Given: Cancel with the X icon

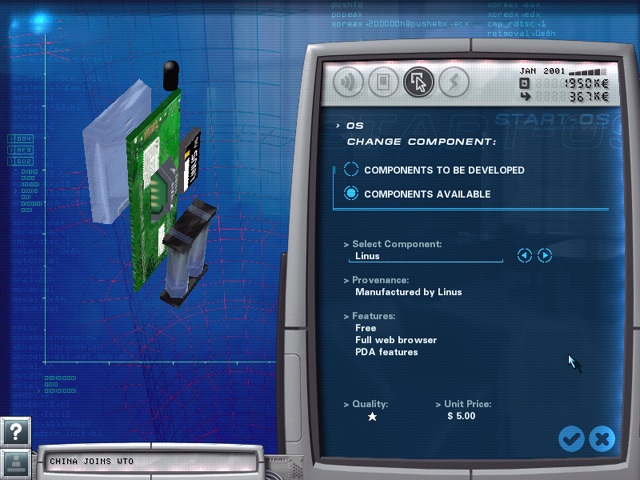Looking at the screenshot, I should 602,438.
